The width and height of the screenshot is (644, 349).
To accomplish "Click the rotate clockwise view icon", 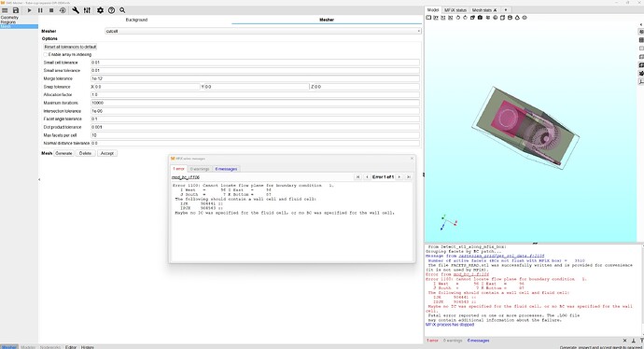I will pos(466,18).
